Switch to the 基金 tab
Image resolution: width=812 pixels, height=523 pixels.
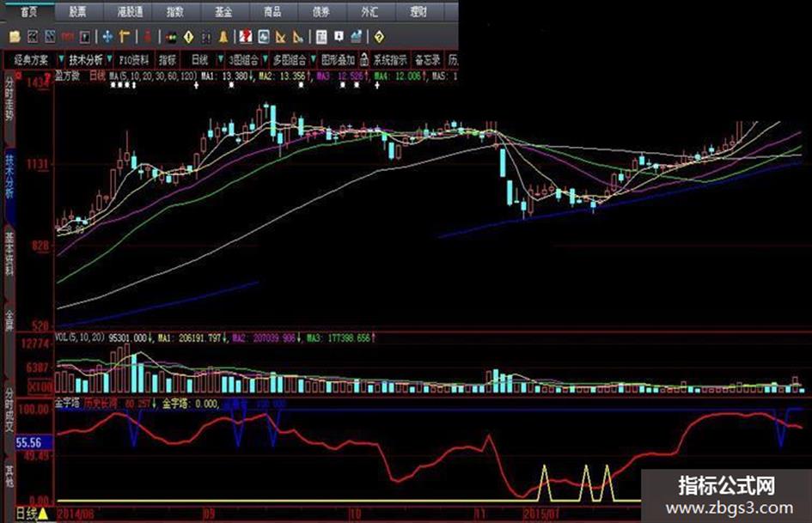[x=223, y=11]
